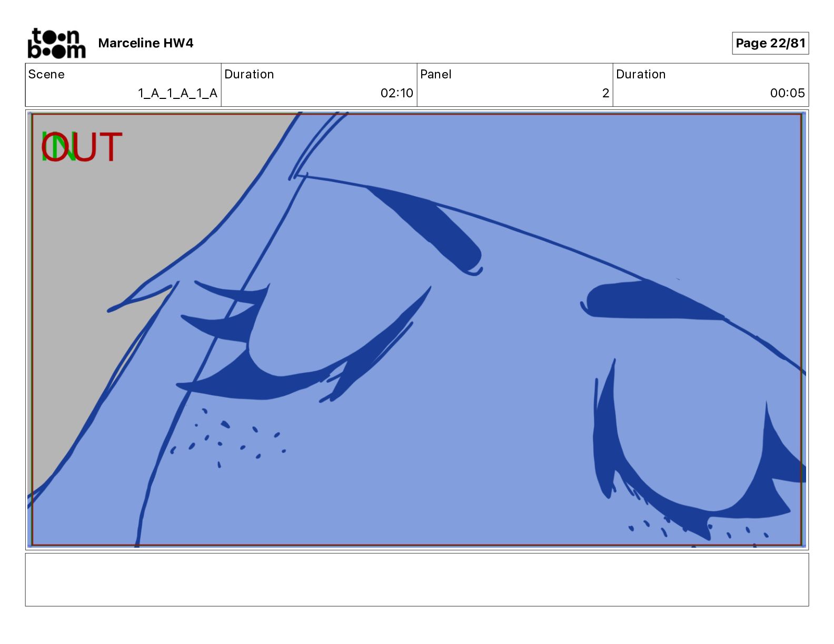
Task: Click the 'Panel' header label
Action: coord(436,74)
